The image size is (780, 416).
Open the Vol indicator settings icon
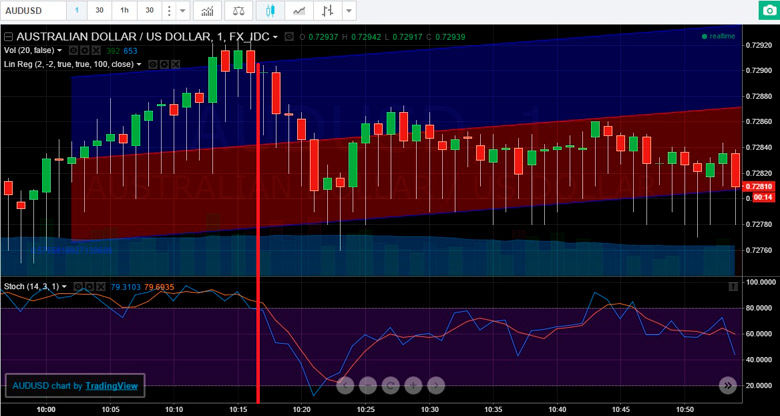tap(85, 51)
